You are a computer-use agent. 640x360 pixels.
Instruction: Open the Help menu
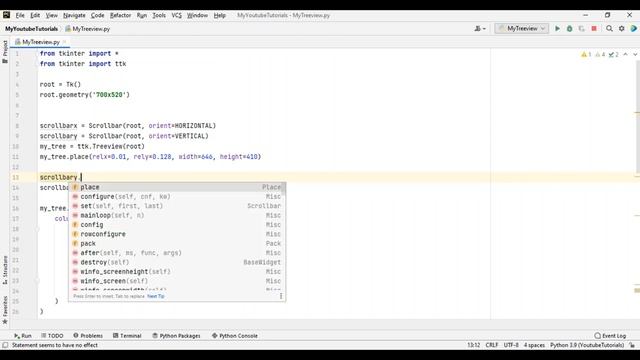coord(220,15)
